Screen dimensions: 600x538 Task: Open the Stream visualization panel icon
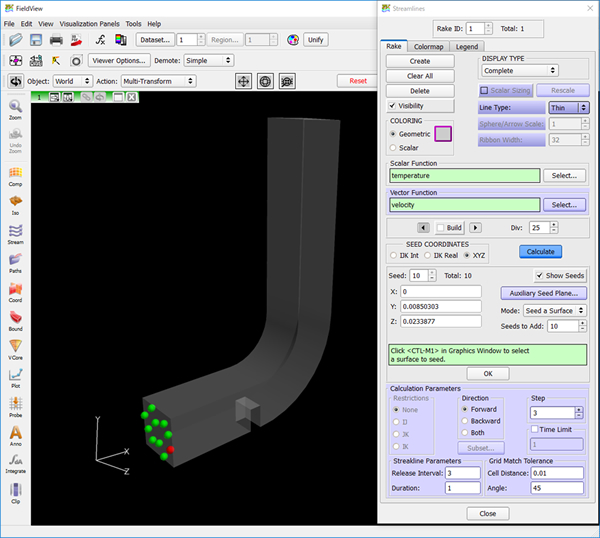point(15,232)
